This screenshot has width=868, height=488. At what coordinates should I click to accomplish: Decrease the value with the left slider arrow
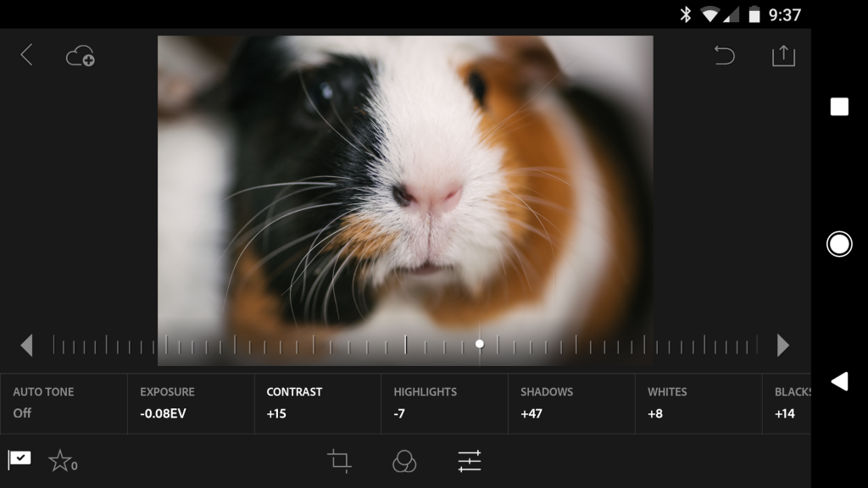26,346
